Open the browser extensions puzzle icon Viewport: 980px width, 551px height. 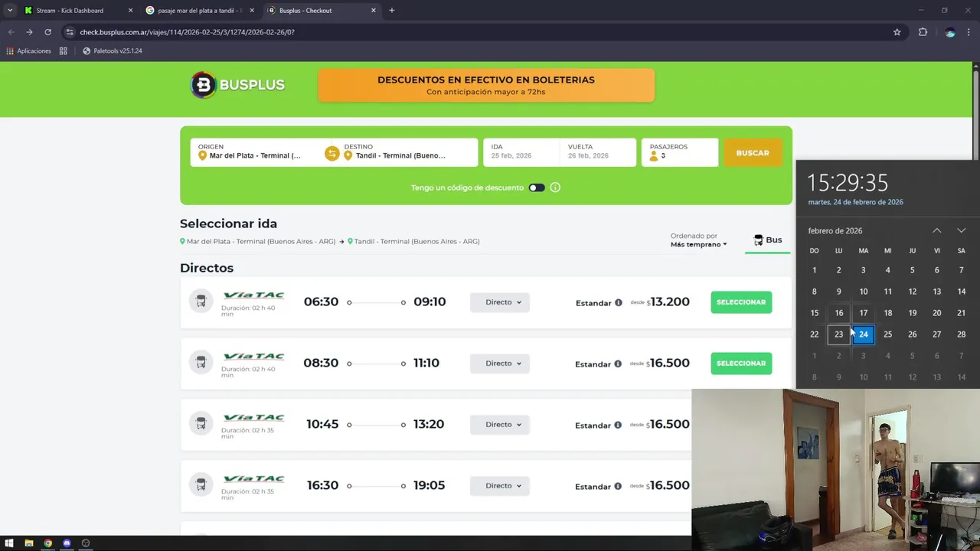click(x=923, y=32)
